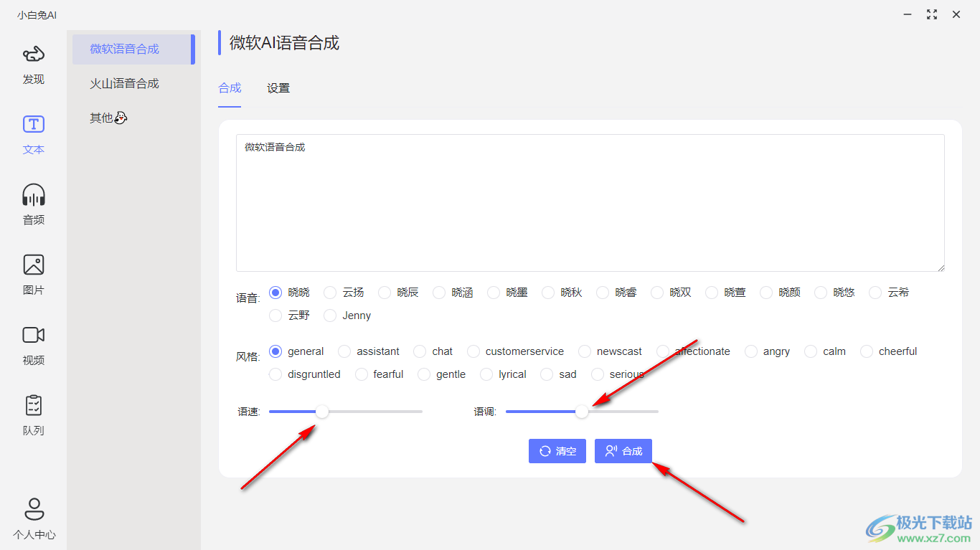The width and height of the screenshot is (980, 550).
Task: Choose the 晓萱 voice
Action: (726, 293)
